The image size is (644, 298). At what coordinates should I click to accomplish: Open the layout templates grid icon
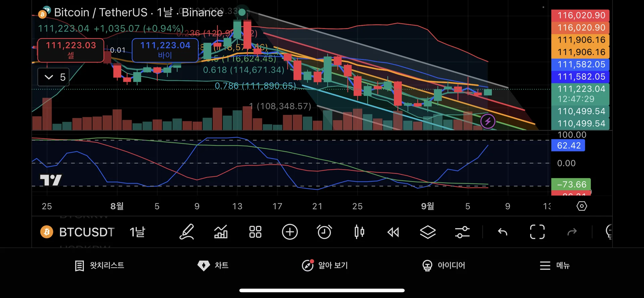click(x=255, y=232)
